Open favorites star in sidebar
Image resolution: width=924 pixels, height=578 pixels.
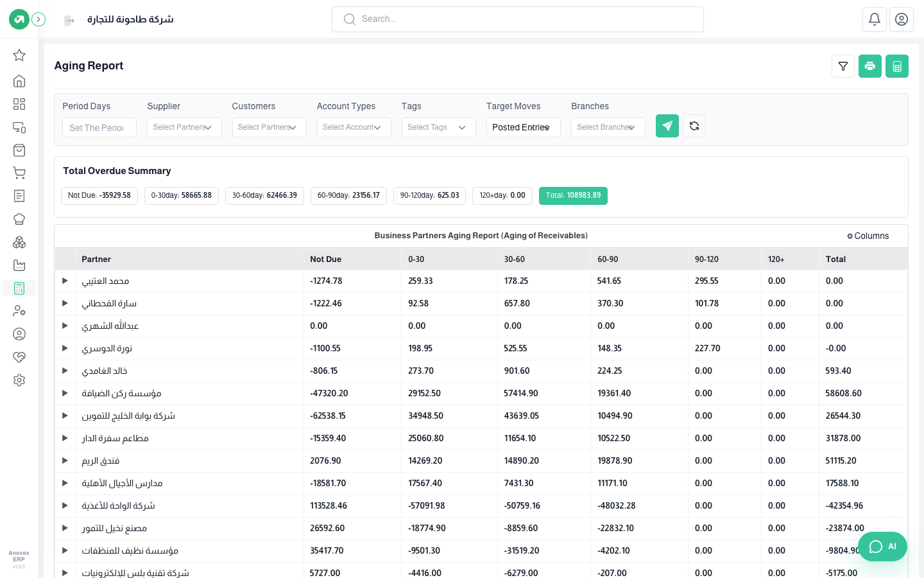[x=19, y=55]
